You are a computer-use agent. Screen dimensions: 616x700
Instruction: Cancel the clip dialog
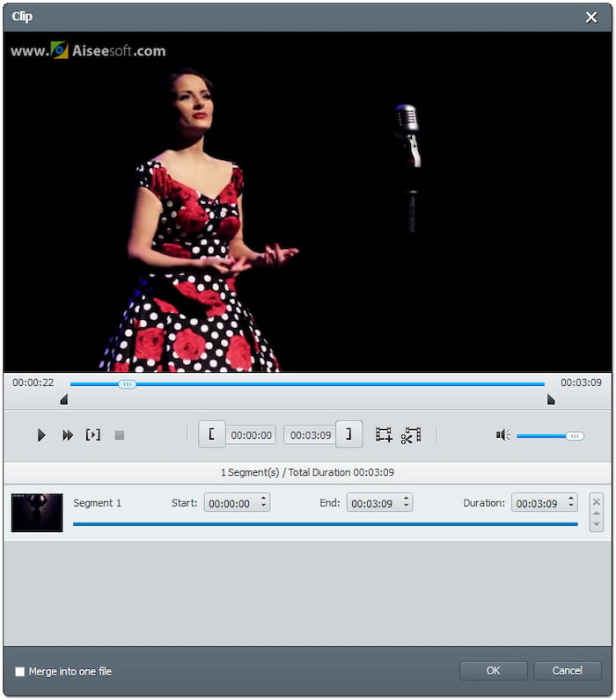point(567,671)
